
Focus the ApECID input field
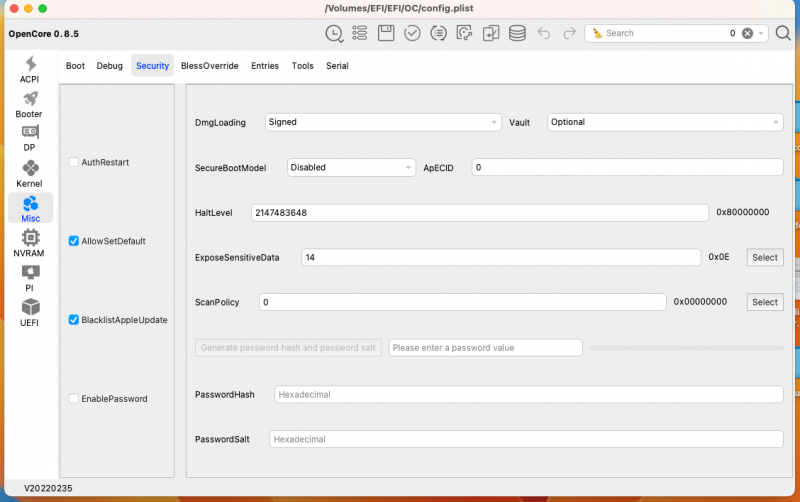tap(628, 167)
